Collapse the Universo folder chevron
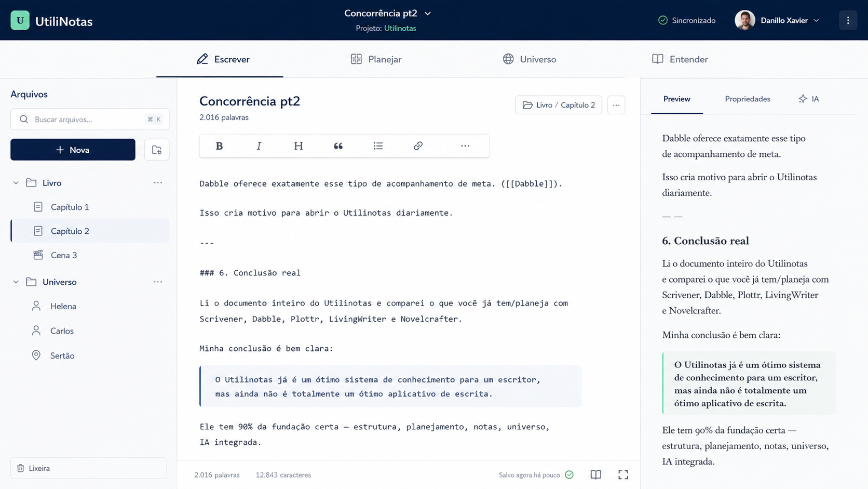868x489 pixels. click(x=16, y=282)
